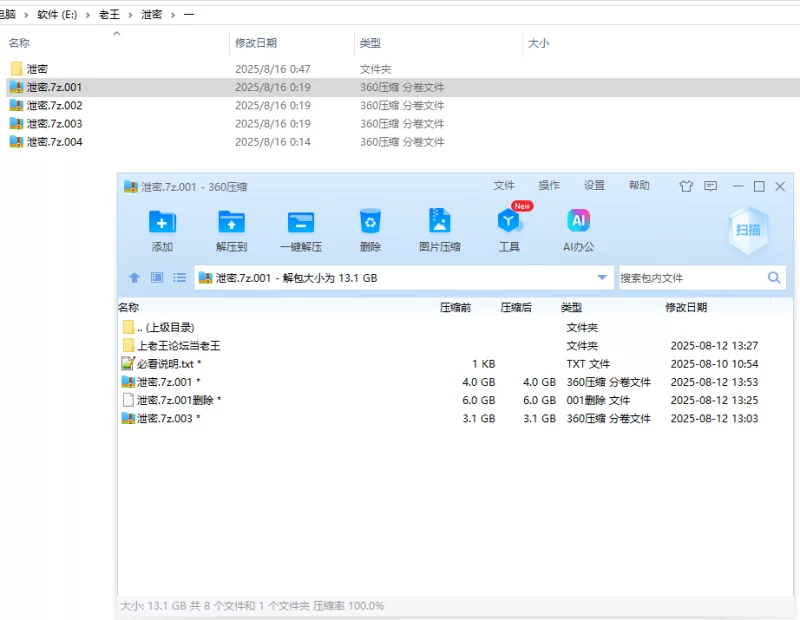800x620 pixels.
Task: Click the 泄密.7z.002 archive file icon
Action: pos(16,106)
